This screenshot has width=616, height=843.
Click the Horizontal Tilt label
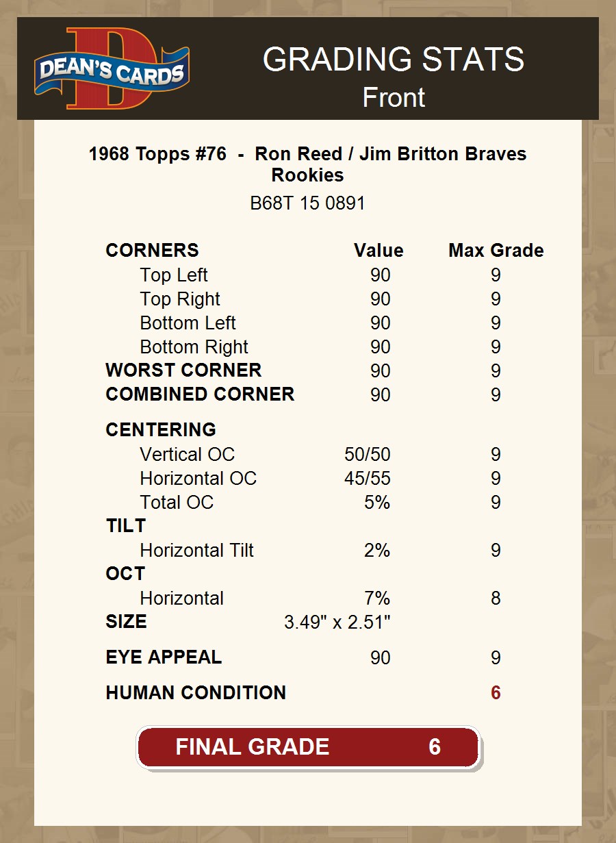(x=196, y=551)
